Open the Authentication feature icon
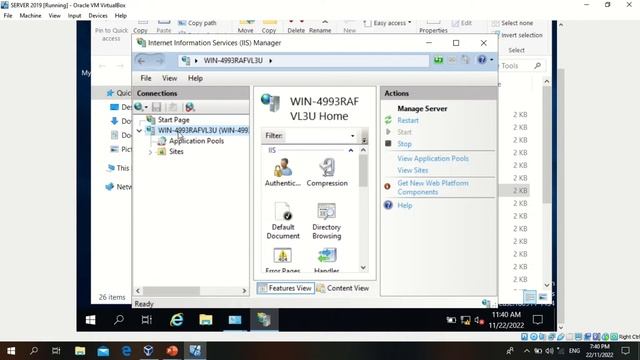Viewport: 640px width, 360px height. click(282, 173)
